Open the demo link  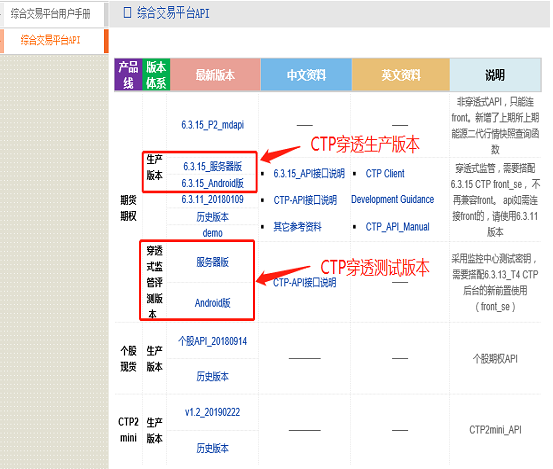click(213, 233)
